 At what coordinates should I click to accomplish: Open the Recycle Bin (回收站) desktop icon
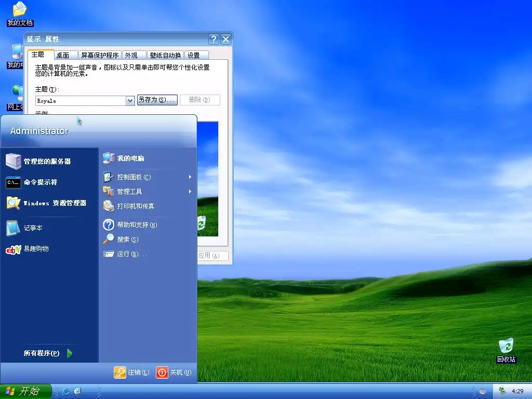506,351
